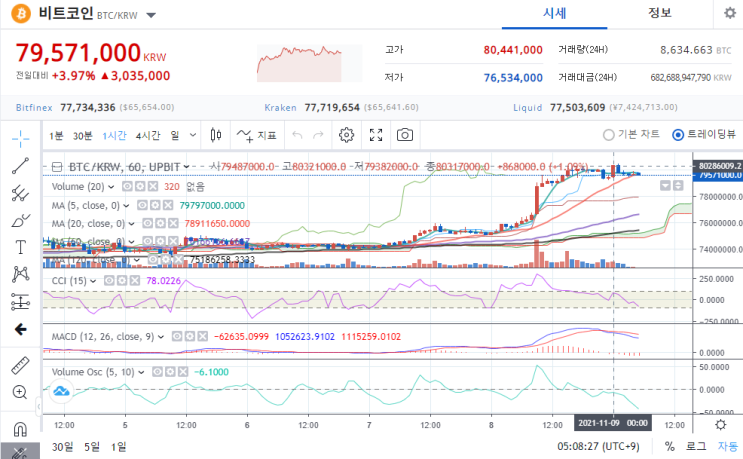
Task: Expand the MACD indicator options chevron
Action: (161, 337)
